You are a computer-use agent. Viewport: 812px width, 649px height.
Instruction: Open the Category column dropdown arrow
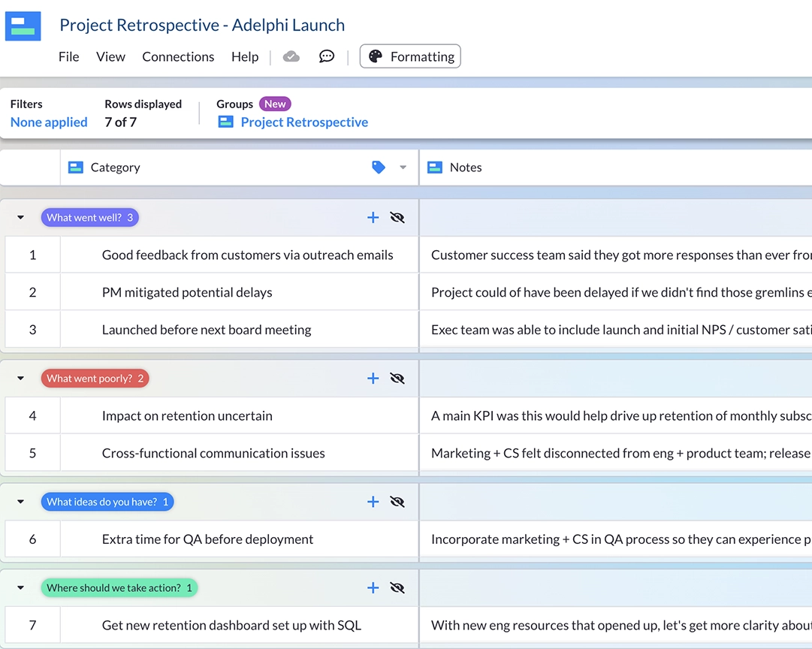[403, 168]
